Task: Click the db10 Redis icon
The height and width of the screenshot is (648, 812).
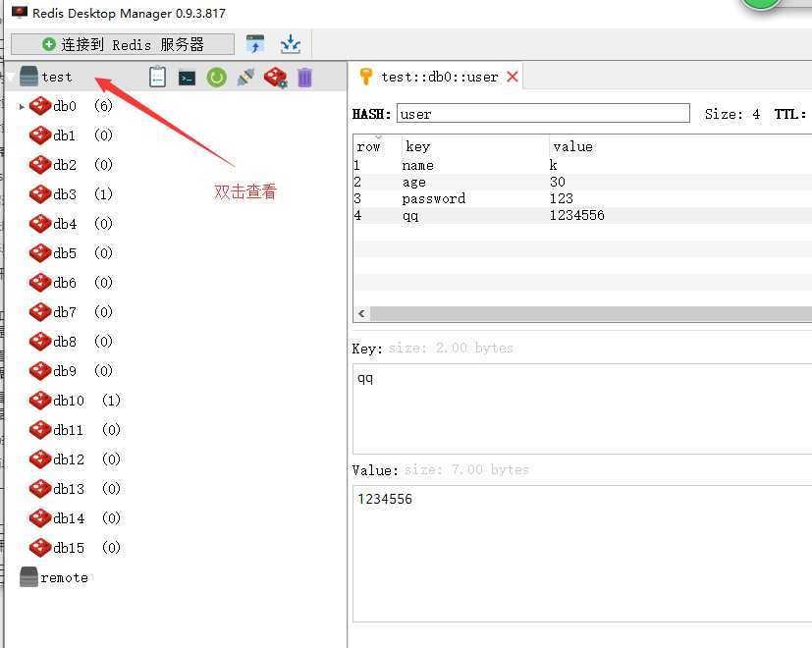Action: (x=40, y=401)
